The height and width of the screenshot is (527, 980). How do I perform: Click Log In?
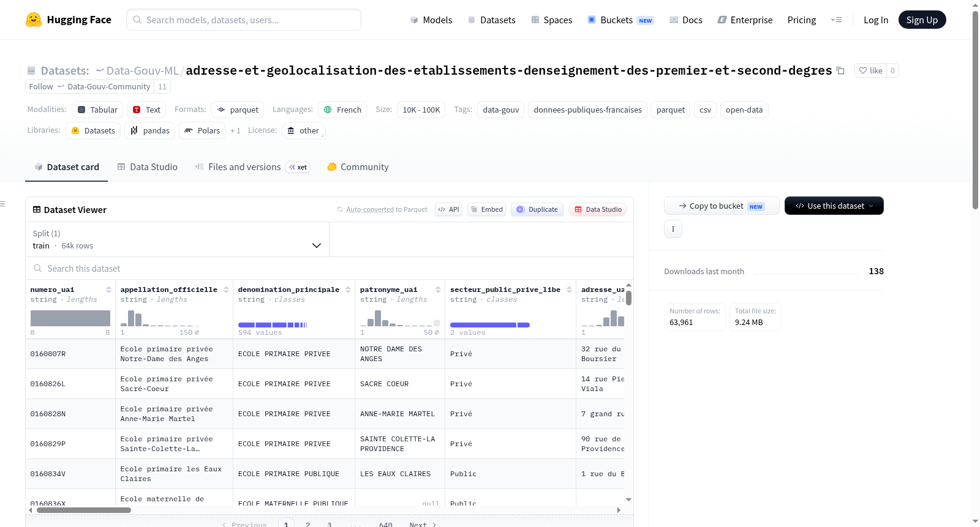point(876,20)
